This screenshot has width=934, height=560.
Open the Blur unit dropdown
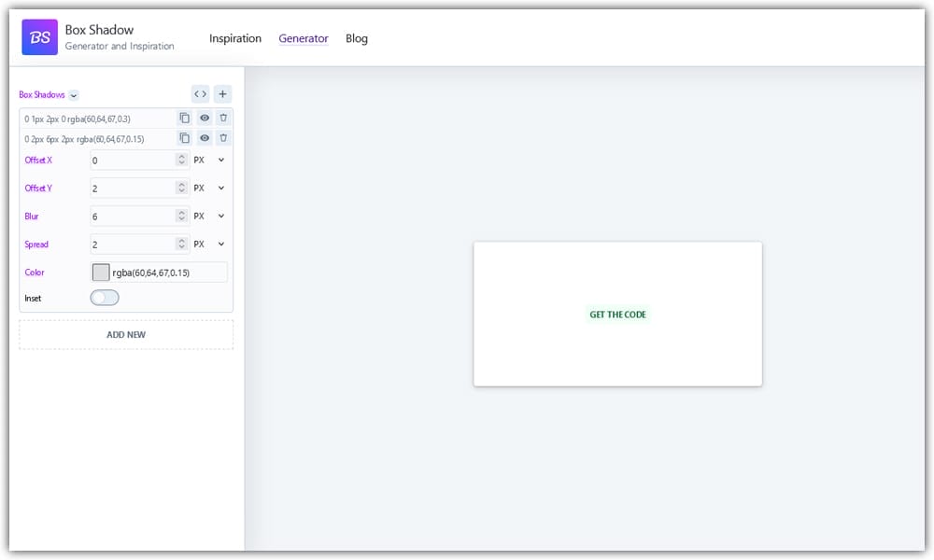click(221, 217)
